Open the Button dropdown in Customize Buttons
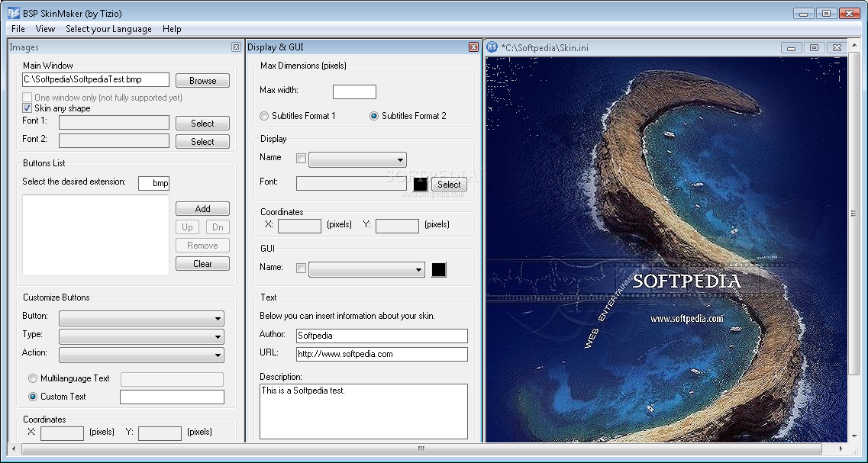Viewport: 868px width, 463px height. click(x=141, y=319)
